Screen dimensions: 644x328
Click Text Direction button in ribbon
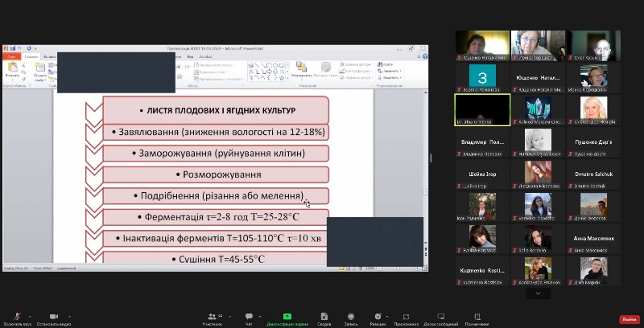tap(214, 65)
